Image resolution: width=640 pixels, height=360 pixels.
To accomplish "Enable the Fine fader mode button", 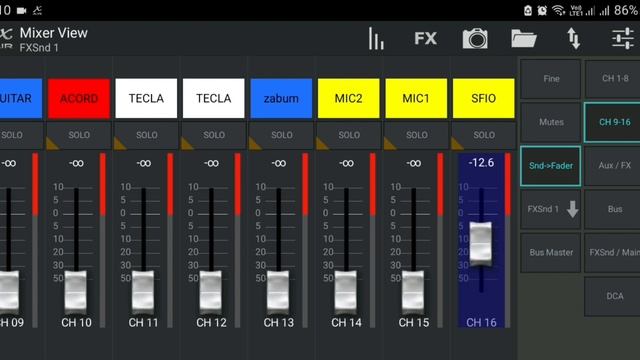I will click(551, 78).
